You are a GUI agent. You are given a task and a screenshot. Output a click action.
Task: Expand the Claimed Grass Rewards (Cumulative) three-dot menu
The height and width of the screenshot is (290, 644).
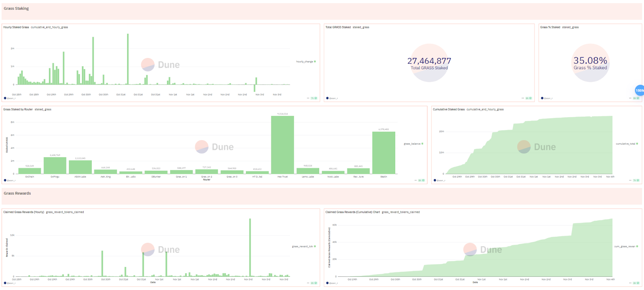point(630,283)
